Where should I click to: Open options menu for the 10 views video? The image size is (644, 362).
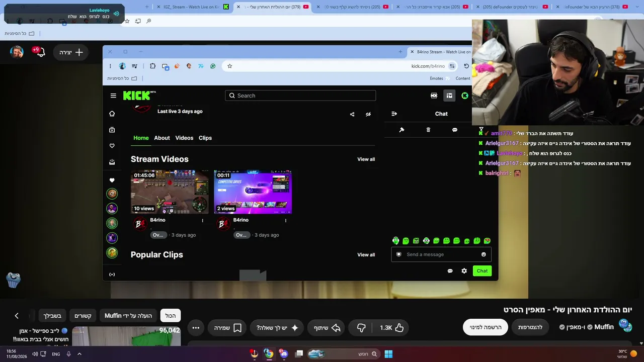click(203, 220)
